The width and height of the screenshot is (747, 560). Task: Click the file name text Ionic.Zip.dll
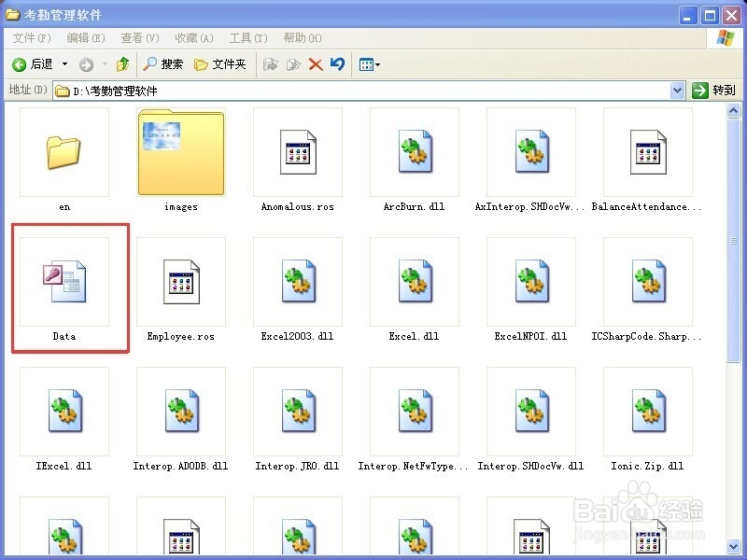click(x=647, y=466)
